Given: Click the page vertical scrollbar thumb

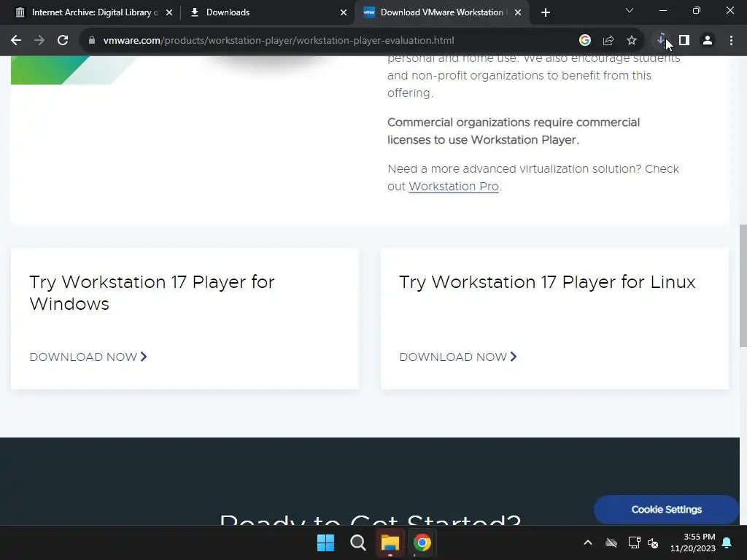Looking at the screenshot, I should point(743,286).
